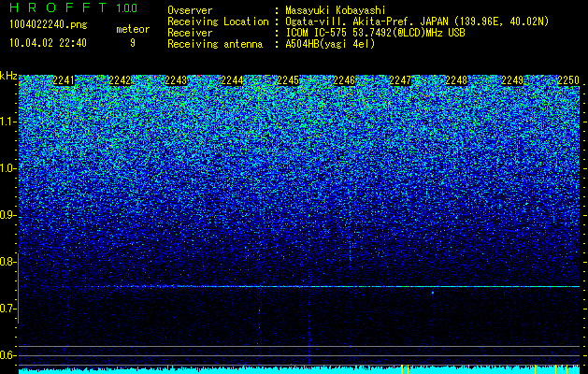Click the HROFFT 1.0.0 title text
This screenshot has height=374, width=588.
pyautogui.click(x=74, y=7)
